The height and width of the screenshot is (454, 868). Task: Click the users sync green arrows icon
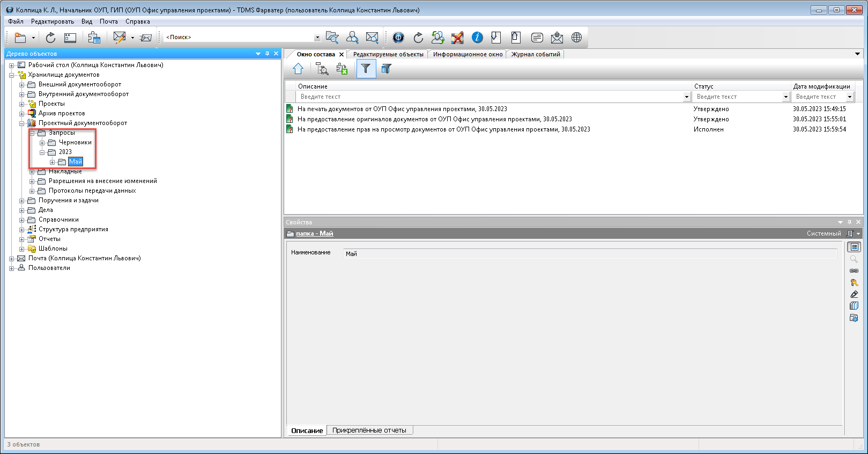438,38
